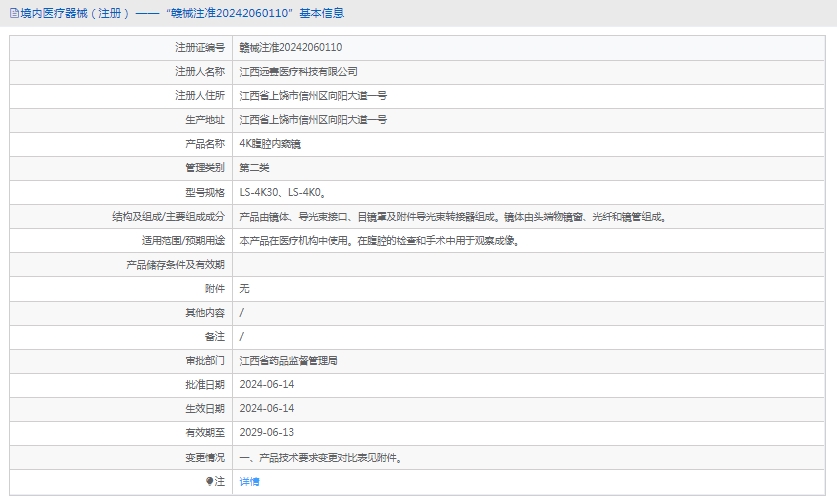Click registrant name 江西远赛医疗科技有限公司
The height and width of the screenshot is (498, 837).
298,71
